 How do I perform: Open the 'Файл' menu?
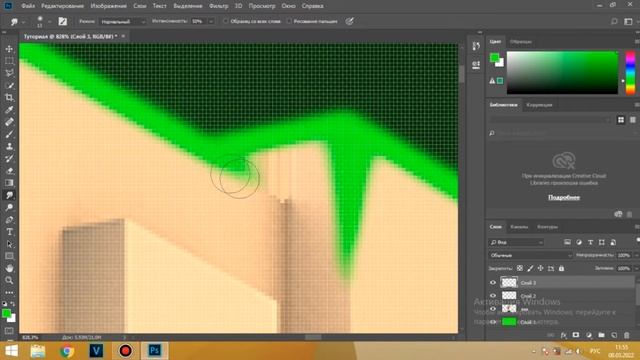[28, 6]
